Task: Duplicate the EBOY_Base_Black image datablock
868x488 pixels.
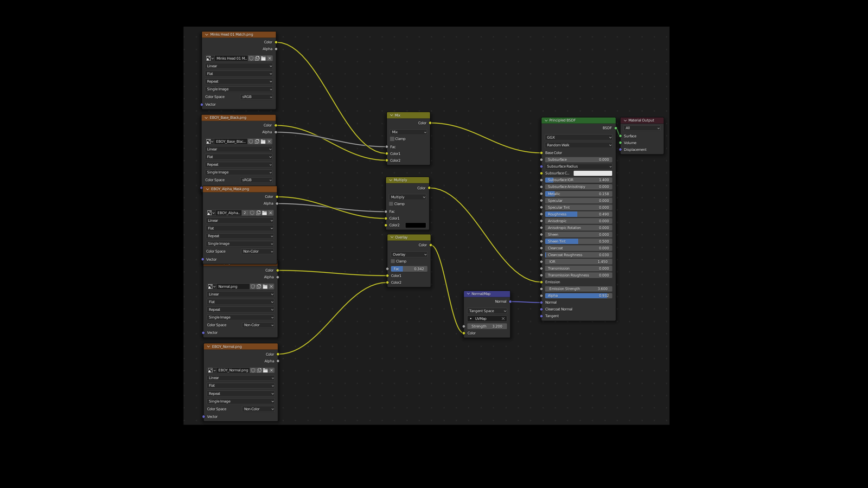Action: 257,142
